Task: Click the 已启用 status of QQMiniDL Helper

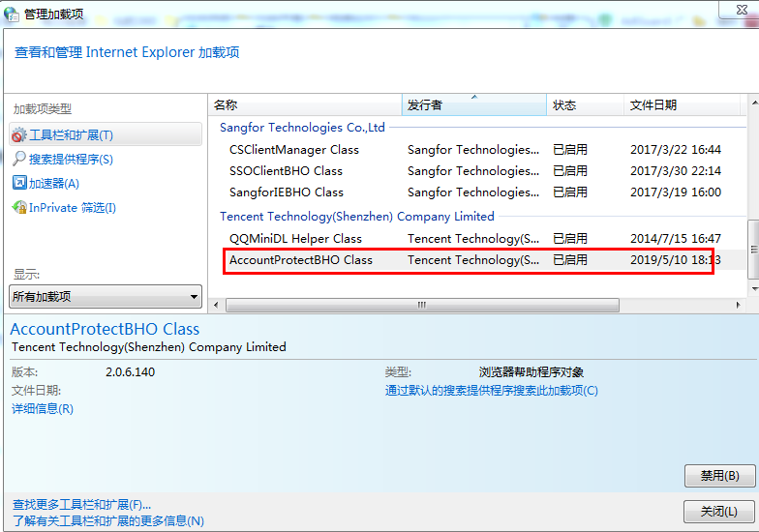Action: coord(570,238)
